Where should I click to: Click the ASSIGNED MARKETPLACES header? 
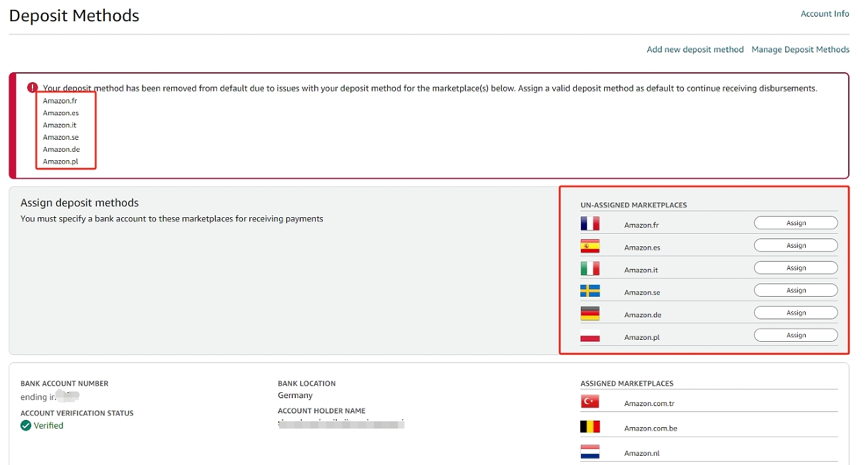click(627, 384)
